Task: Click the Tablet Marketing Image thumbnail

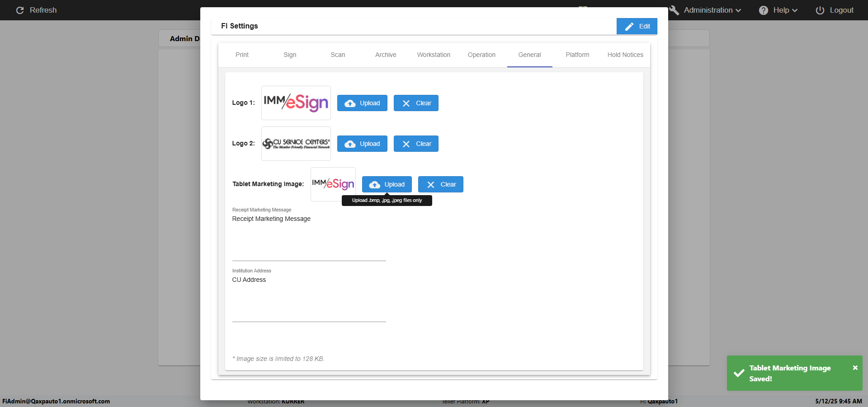Action: pyautogui.click(x=333, y=184)
